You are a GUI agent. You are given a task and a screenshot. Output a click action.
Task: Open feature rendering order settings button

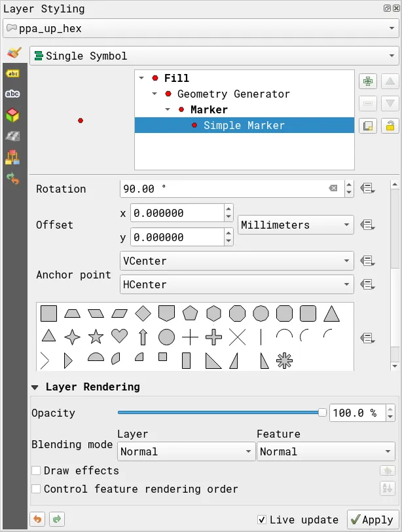coord(388,489)
